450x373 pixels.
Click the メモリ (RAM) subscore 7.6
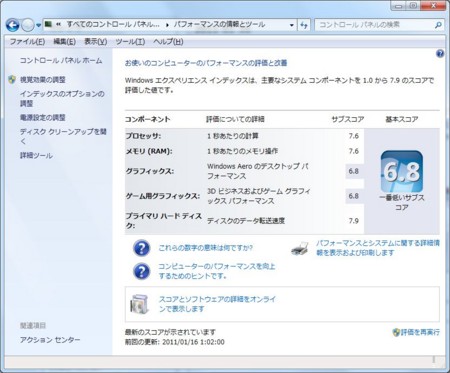pos(354,151)
